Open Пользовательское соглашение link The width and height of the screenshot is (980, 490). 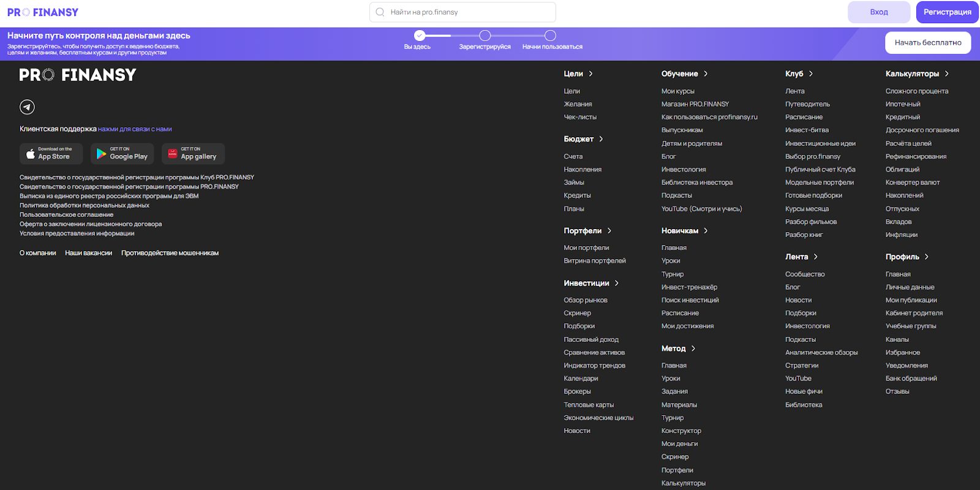66,215
